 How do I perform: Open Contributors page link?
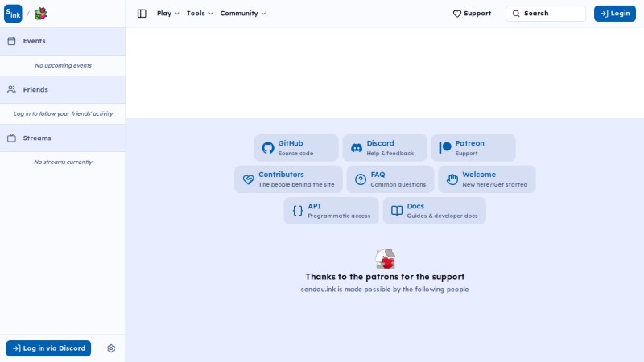pyautogui.click(x=288, y=179)
